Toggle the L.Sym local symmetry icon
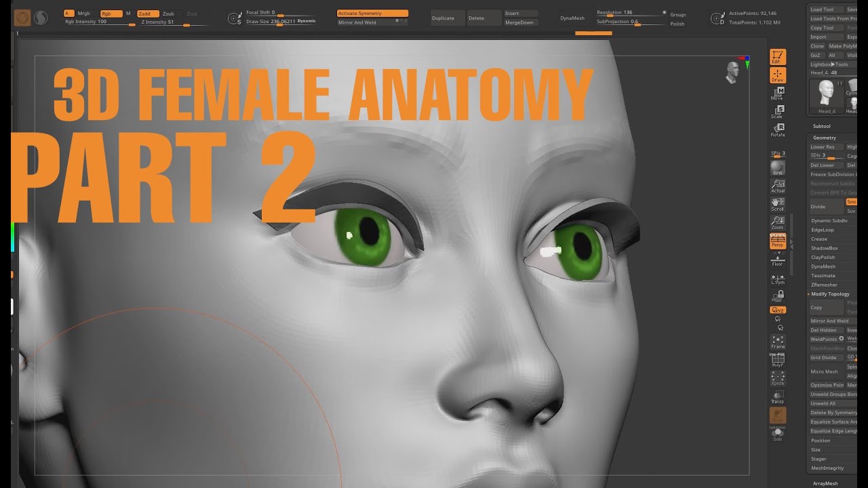Image resolution: width=868 pixels, height=488 pixels. tap(778, 279)
